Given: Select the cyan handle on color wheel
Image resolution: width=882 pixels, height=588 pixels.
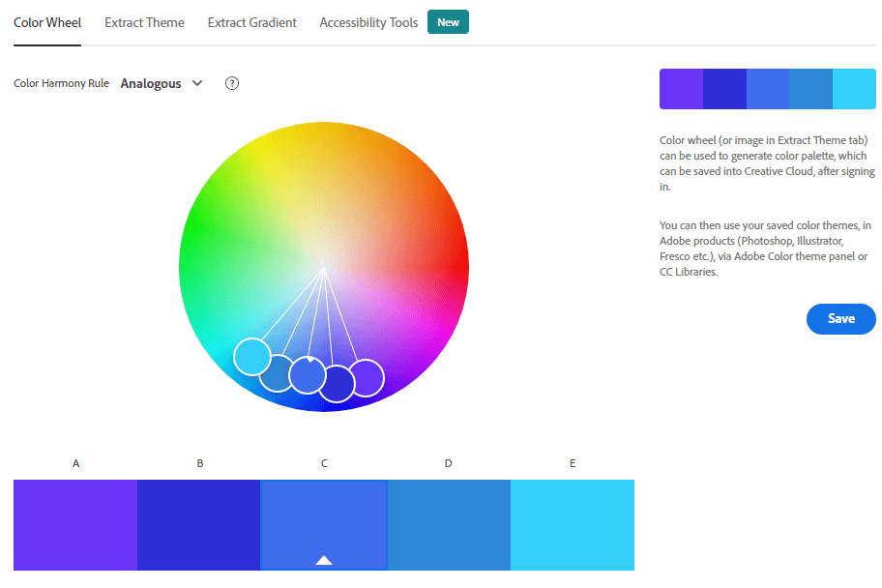Looking at the screenshot, I should [252, 356].
